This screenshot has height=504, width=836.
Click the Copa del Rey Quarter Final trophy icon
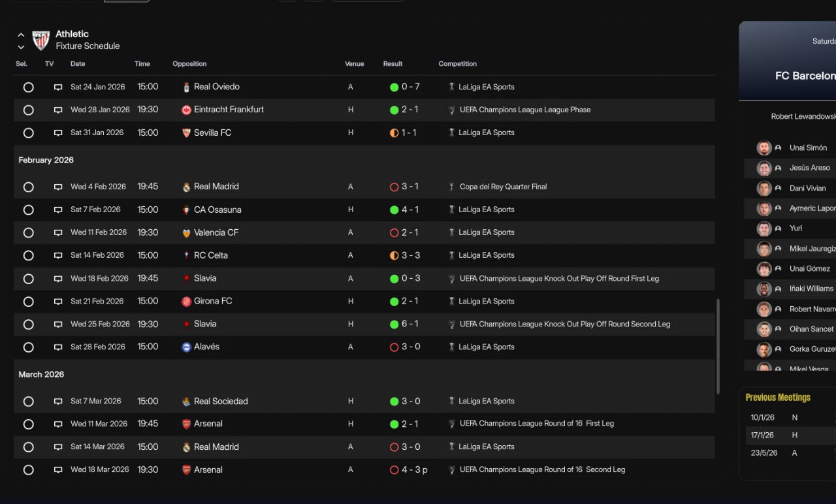pyautogui.click(x=451, y=187)
